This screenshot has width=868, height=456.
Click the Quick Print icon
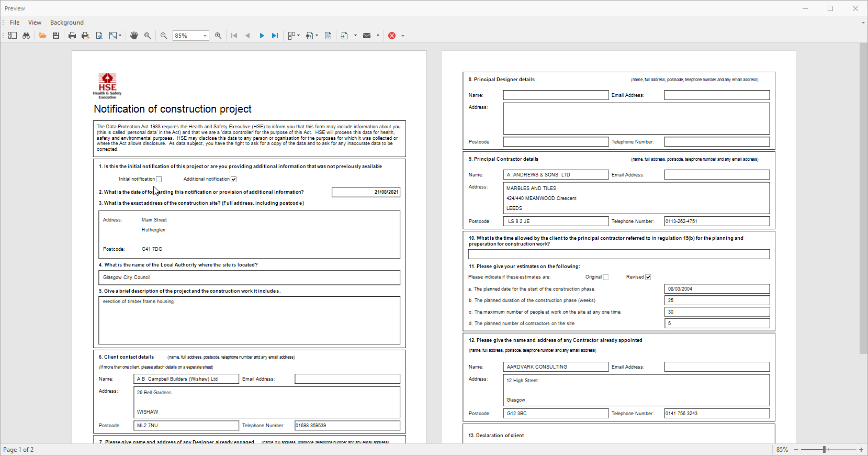tap(85, 36)
